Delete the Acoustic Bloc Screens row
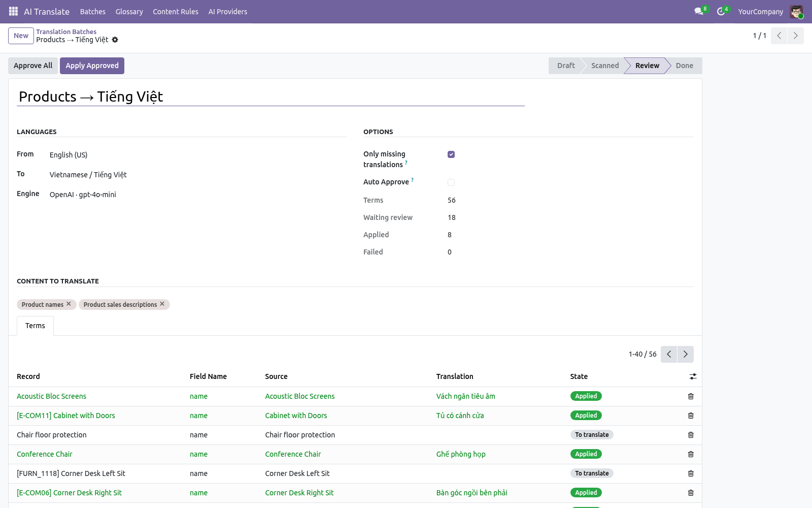 [x=691, y=396]
